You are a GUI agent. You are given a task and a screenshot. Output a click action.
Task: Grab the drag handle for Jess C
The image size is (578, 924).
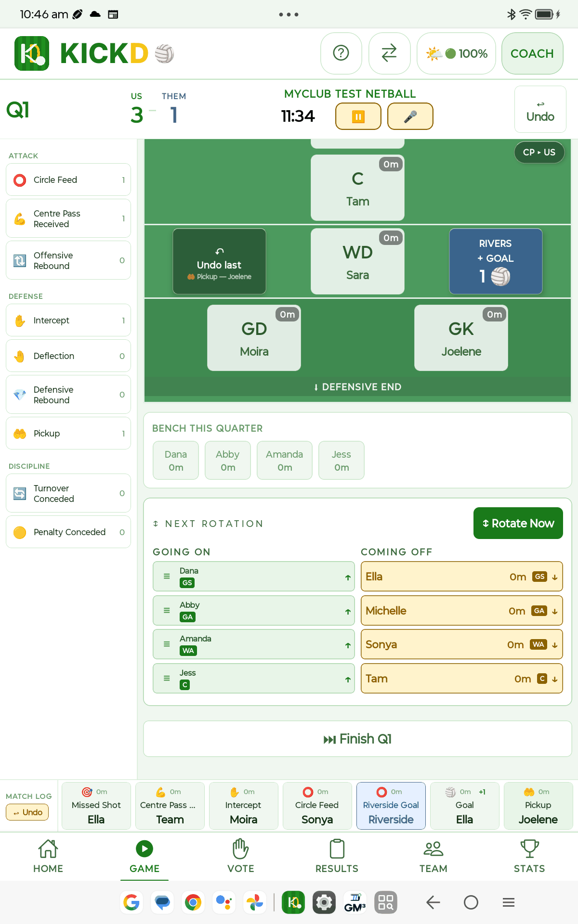click(x=167, y=679)
